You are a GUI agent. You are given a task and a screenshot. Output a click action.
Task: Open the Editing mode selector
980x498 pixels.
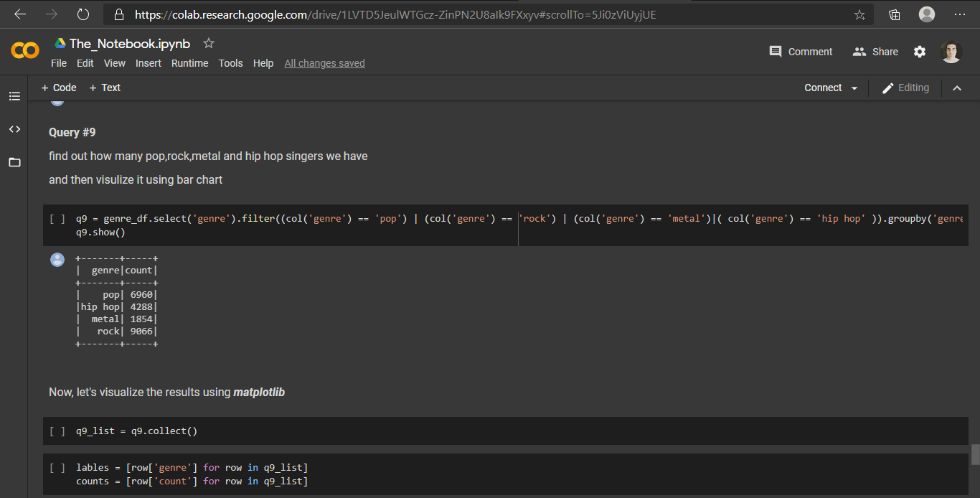(905, 88)
